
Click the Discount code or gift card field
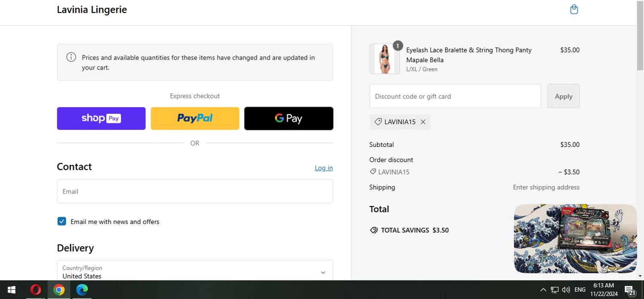(455, 96)
